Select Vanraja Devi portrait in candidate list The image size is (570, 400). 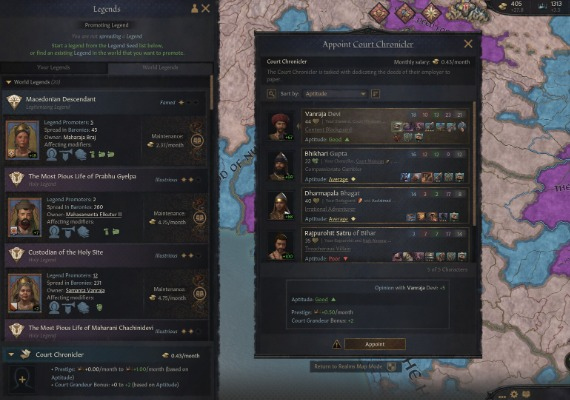(x=280, y=126)
